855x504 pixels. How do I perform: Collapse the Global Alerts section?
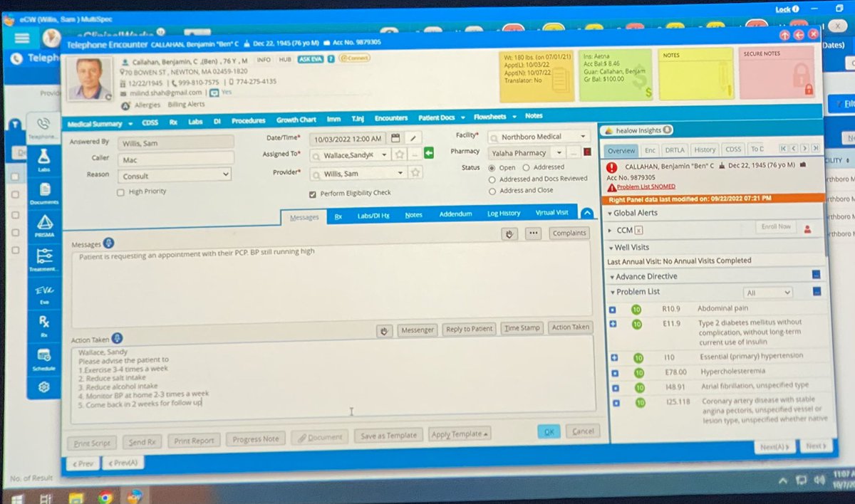(611, 213)
